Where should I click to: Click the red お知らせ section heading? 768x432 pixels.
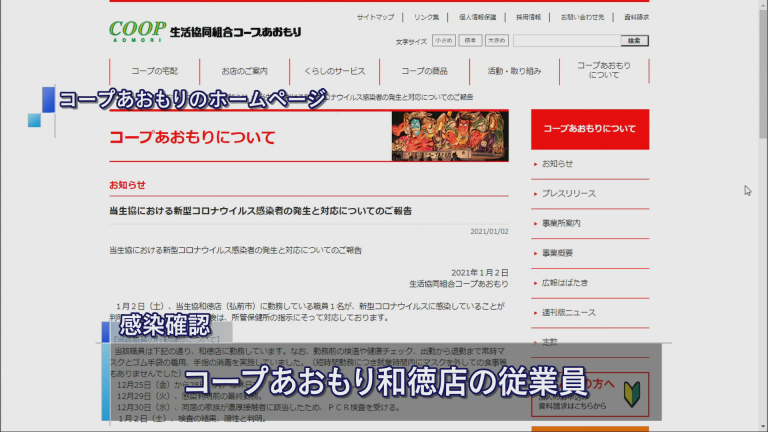pyautogui.click(x=127, y=185)
